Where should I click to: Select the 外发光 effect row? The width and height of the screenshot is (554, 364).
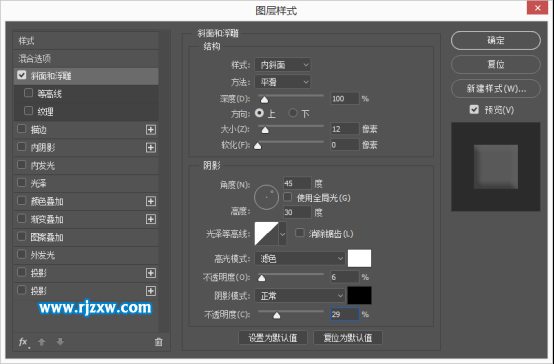point(86,255)
